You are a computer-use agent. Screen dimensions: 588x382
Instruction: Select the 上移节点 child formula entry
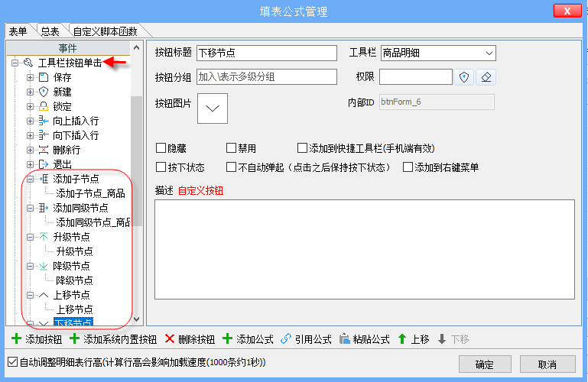74,309
